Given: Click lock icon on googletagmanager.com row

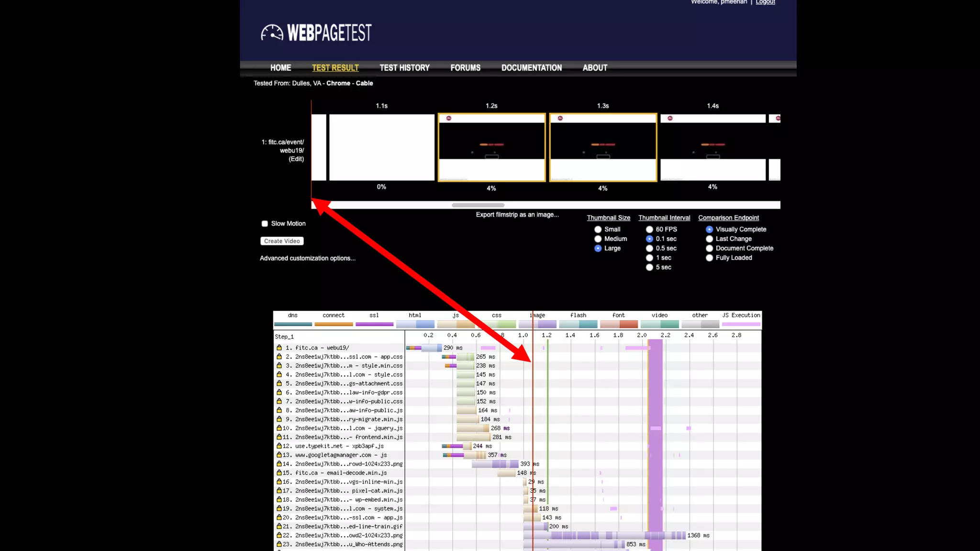Looking at the screenshot, I should [279, 455].
